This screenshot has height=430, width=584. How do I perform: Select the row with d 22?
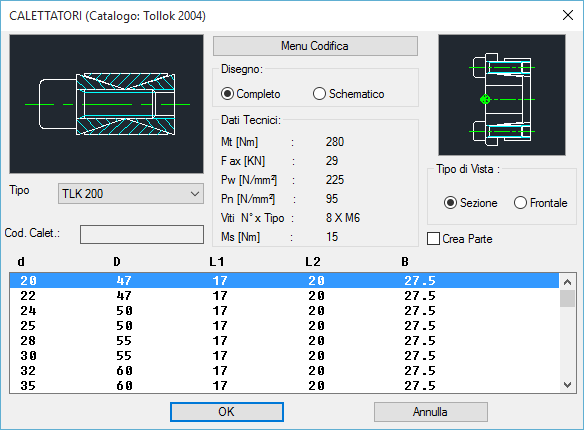285,296
